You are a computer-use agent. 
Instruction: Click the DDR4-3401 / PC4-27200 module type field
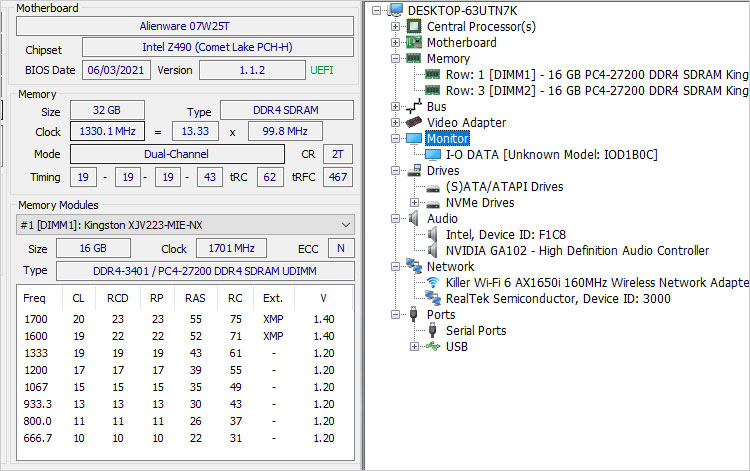(x=205, y=271)
